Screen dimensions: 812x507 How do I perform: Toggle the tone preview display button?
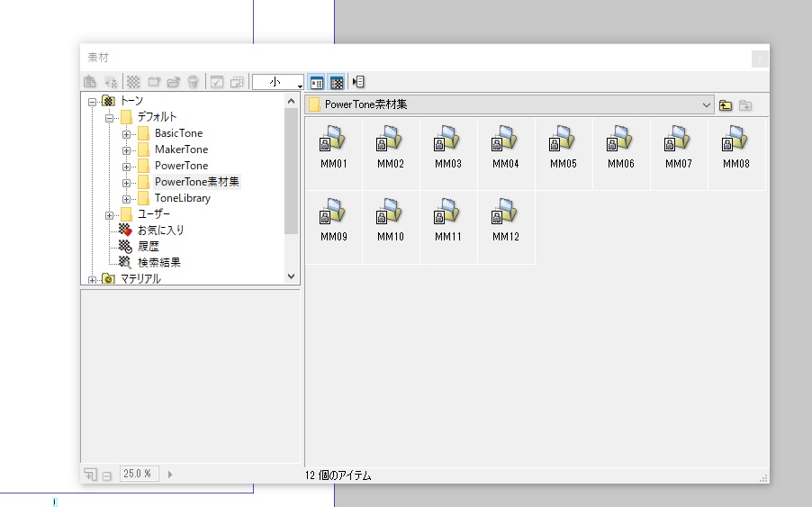(337, 82)
